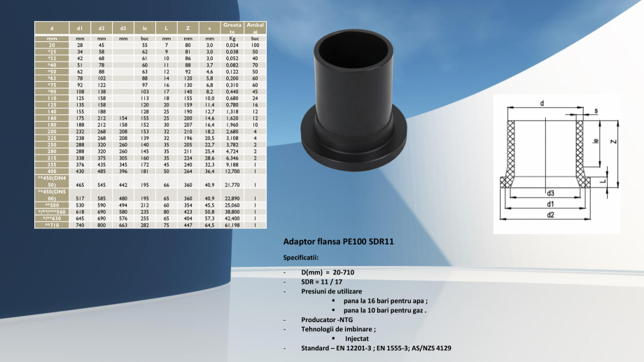Click the wall thickness value "11,4"
644x362 pixels.
coord(209,105)
